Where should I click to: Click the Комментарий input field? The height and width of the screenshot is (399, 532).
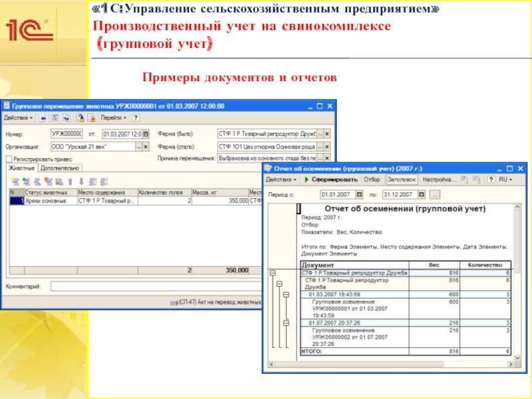[x=157, y=287]
